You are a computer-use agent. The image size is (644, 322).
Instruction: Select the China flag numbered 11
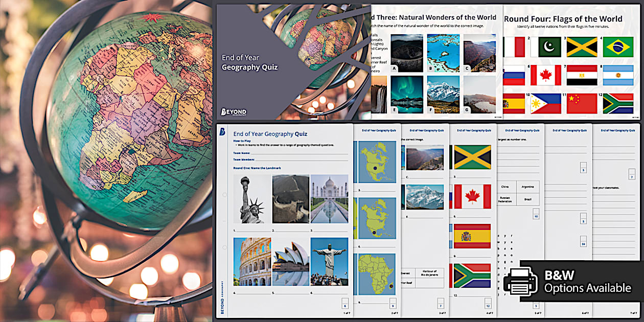coord(582,104)
